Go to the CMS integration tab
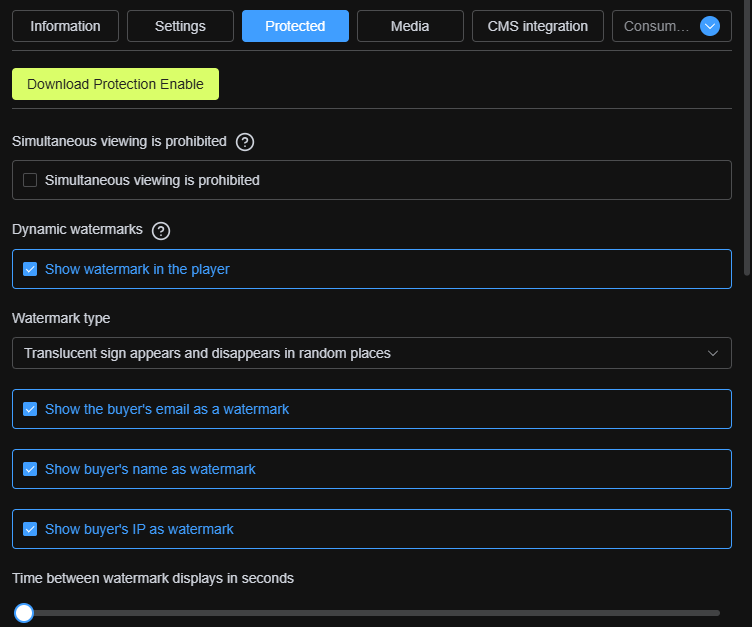Screen dimensions: 752x627 [x=538, y=26]
